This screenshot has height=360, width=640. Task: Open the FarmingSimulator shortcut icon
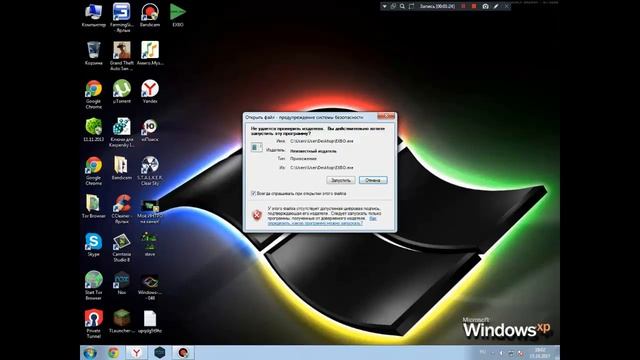point(122,17)
